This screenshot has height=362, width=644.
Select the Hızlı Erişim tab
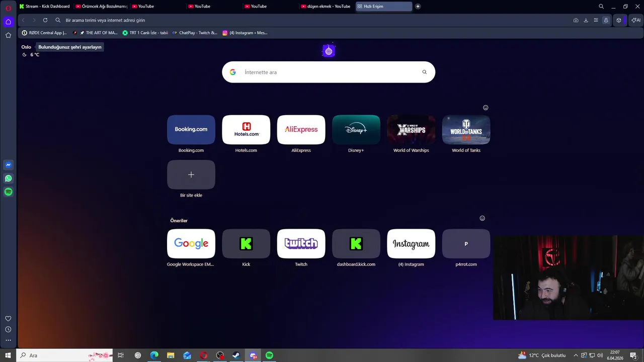click(x=383, y=7)
